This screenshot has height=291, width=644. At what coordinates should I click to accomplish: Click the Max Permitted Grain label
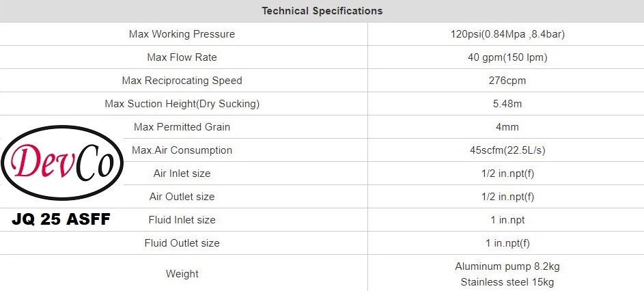click(x=182, y=127)
